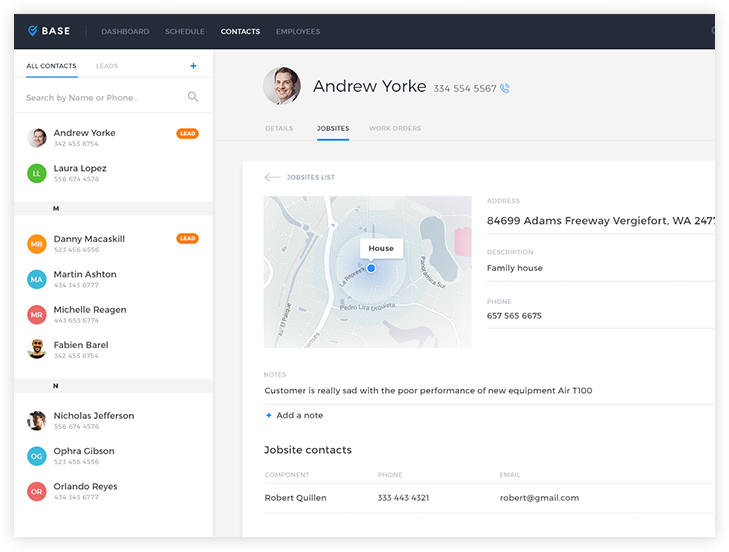Click the robert@gmail.com email address
This screenshot has height=552, width=729.
(x=539, y=497)
